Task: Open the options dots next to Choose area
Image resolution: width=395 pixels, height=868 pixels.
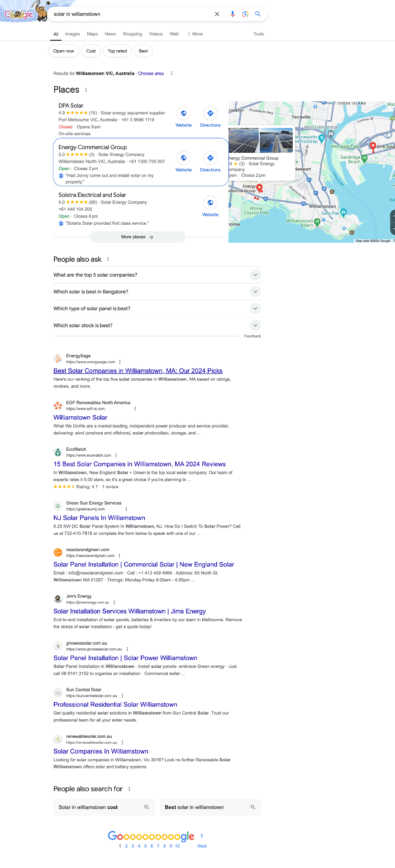Action: click(171, 73)
